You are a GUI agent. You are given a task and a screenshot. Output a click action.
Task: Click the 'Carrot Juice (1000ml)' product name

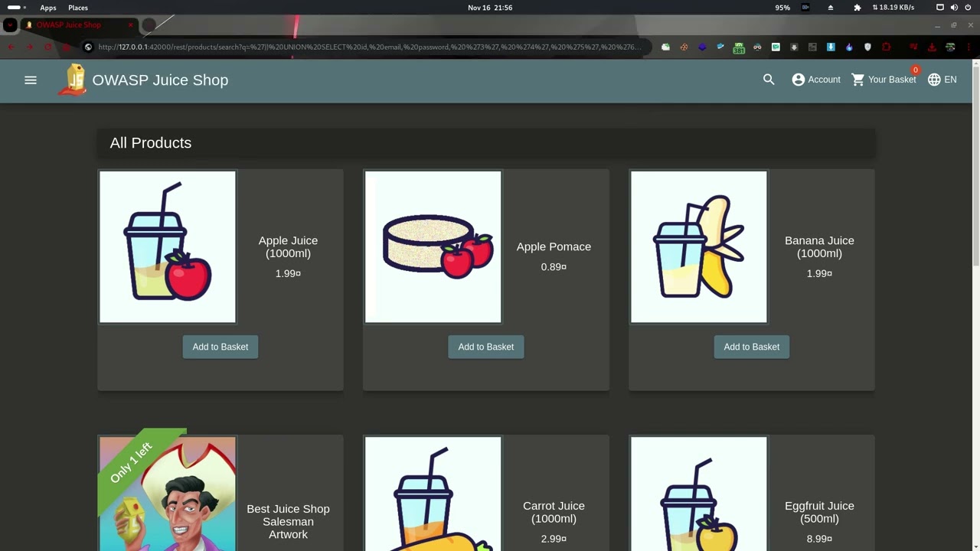point(554,512)
